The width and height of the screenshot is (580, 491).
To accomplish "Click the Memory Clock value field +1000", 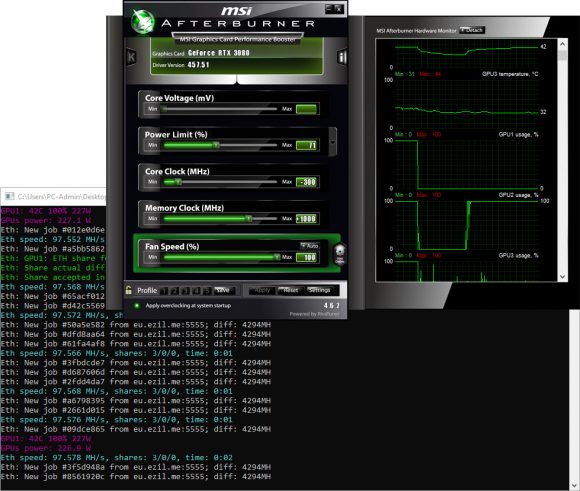I will click(x=306, y=219).
